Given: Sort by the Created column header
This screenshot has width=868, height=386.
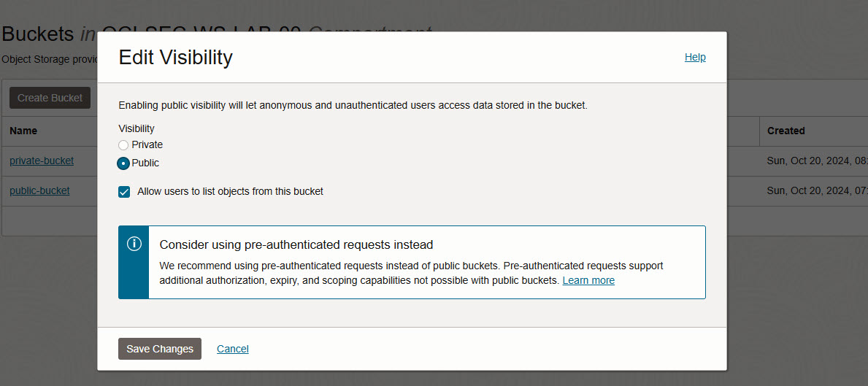Looking at the screenshot, I should click(786, 131).
